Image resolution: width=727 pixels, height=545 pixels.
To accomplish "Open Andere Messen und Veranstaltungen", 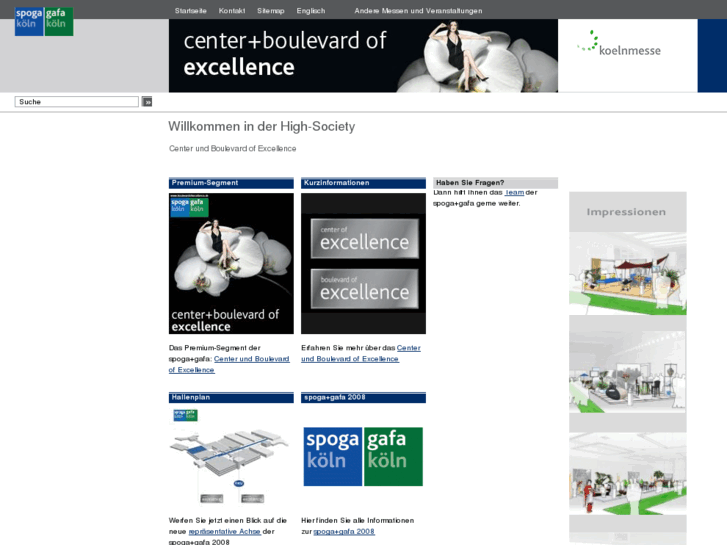I will point(418,11).
